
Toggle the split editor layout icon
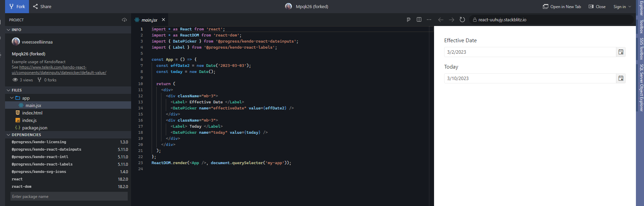tap(419, 20)
